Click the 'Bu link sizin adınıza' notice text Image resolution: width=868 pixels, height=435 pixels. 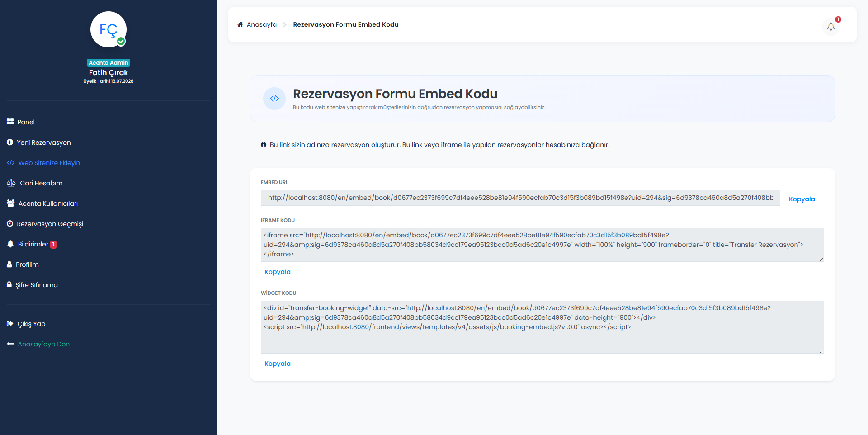point(439,145)
